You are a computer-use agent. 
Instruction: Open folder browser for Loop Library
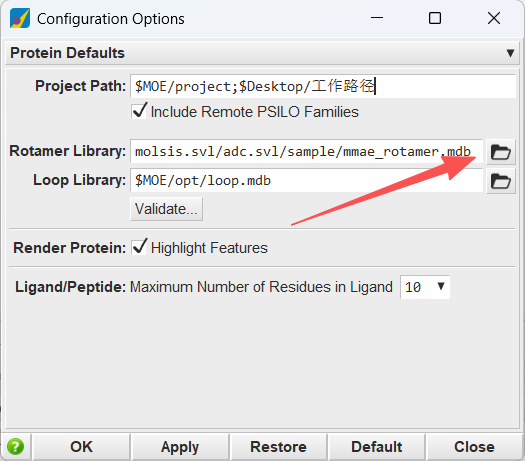[501, 181]
